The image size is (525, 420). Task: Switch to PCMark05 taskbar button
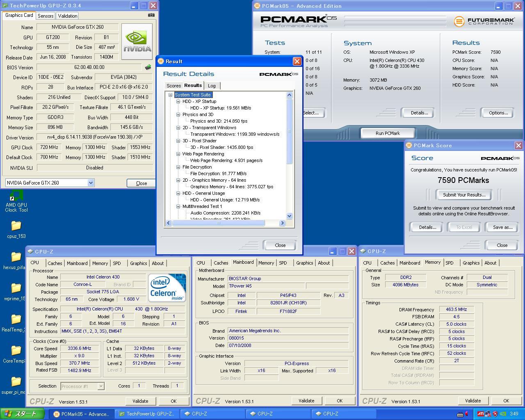(x=82, y=414)
